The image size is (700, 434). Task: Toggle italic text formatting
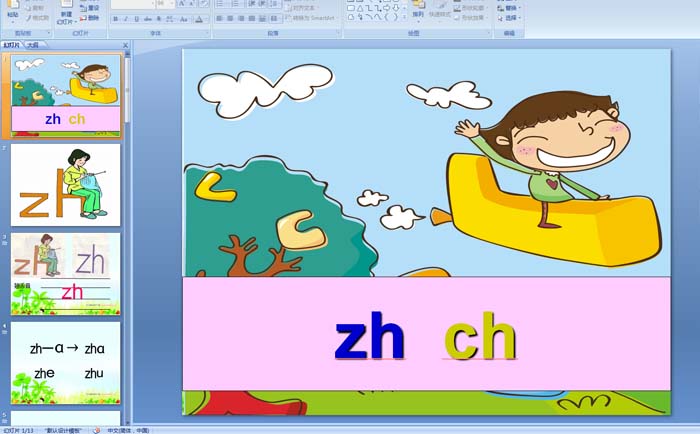(125, 19)
